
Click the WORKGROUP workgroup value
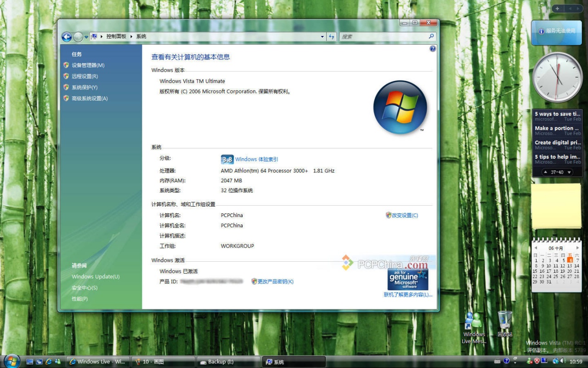coord(237,246)
